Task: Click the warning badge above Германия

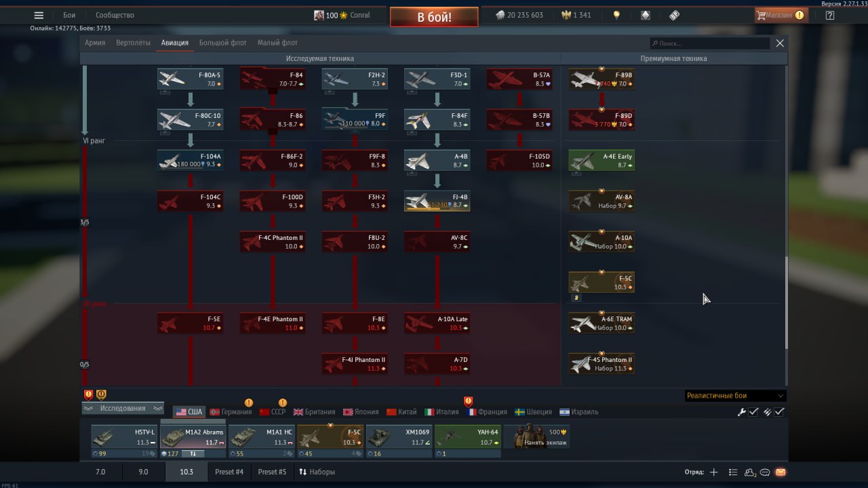Action: tap(249, 403)
